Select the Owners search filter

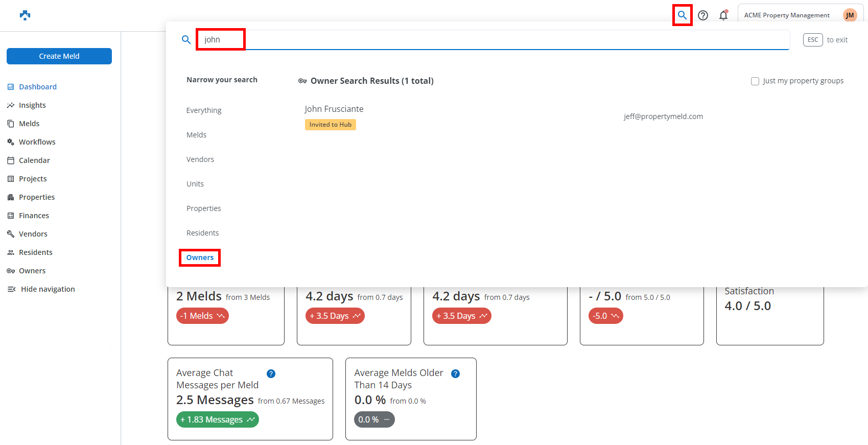pyautogui.click(x=200, y=257)
